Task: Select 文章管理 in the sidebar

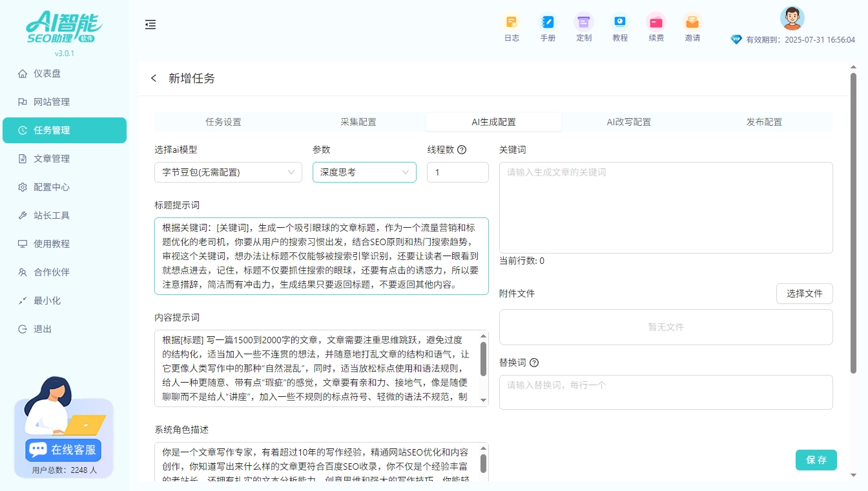Action: [x=52, y=158]
